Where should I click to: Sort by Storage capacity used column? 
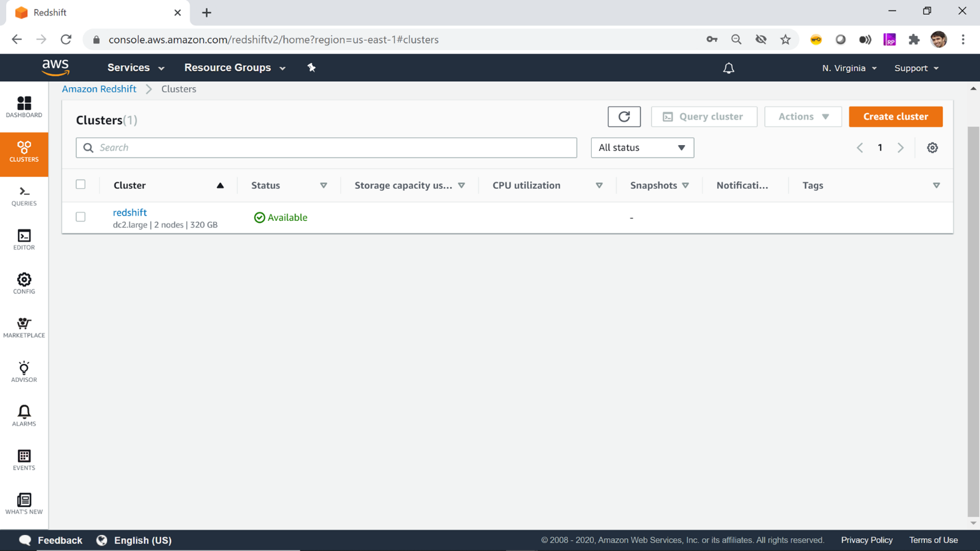461,186
